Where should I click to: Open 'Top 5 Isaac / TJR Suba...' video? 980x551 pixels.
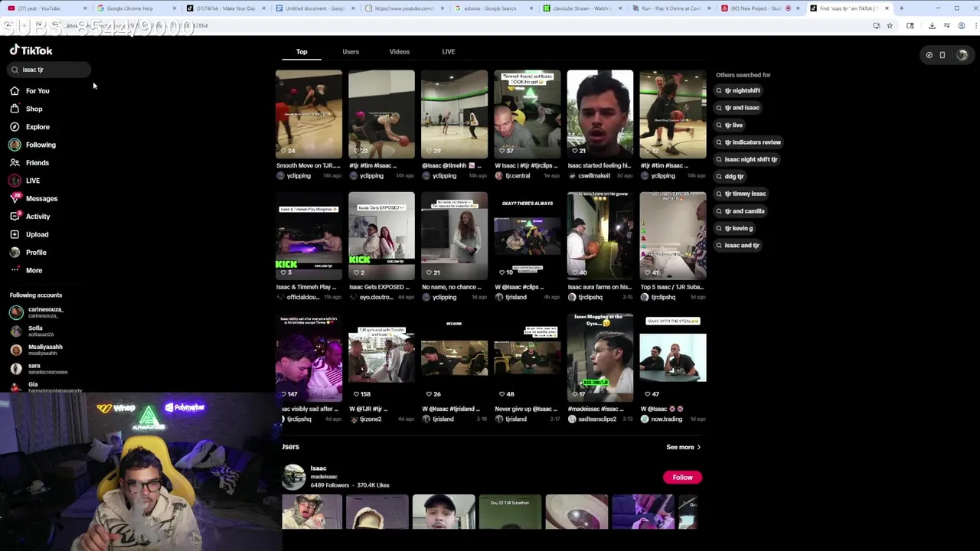pos(672,236)
